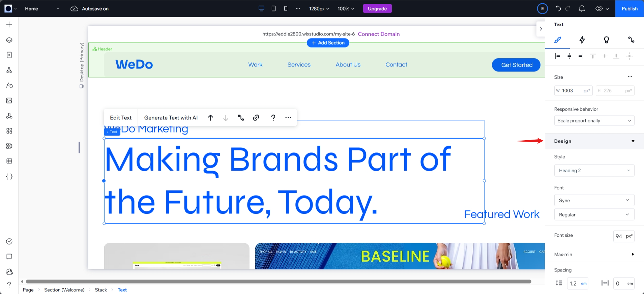Click line spacing 1.2 field
Screen dimensions: 644x294
pos(578,284)
